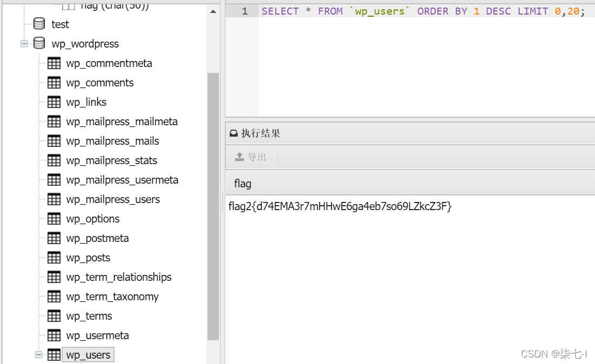The width and height of the screenshot is (595, 364).
Task: Click the wp_options table icon
Action: (54, 219)
